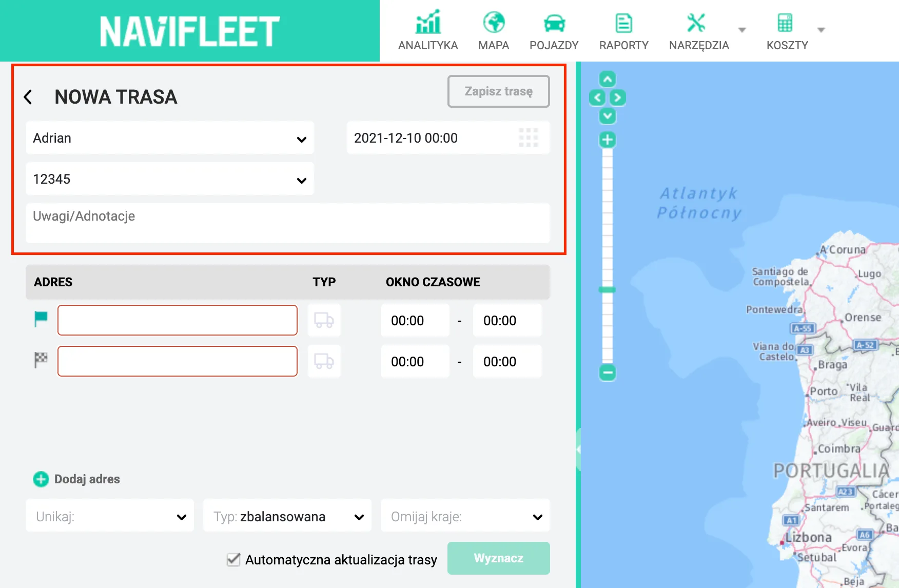Click the green plus icon for Dodaj adres
Screen dimensions: 899x588
click(x=41, y=479)
